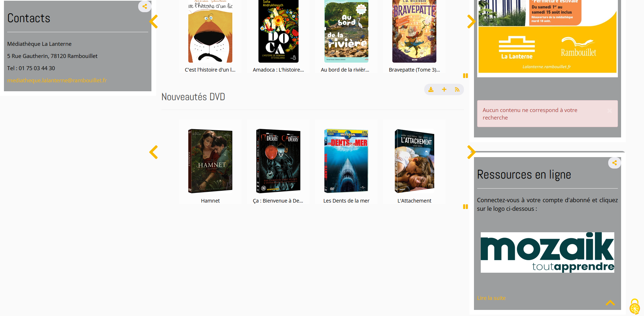Share the Contacts block
Screen dimensions: 644x316
click(x=145, y=6)
